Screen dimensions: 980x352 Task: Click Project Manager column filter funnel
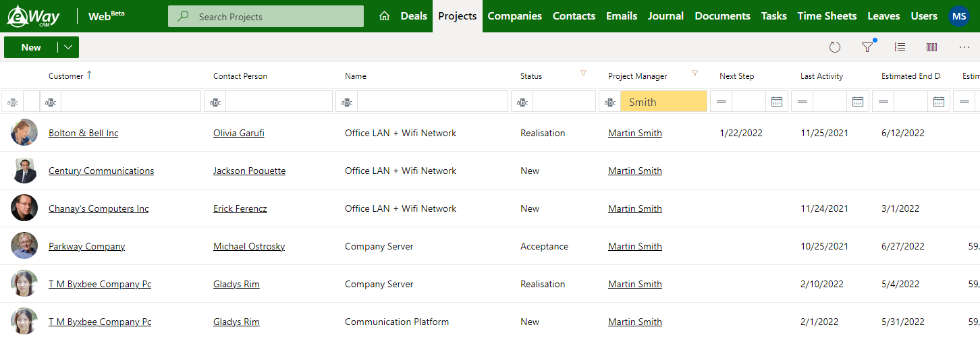695,74
